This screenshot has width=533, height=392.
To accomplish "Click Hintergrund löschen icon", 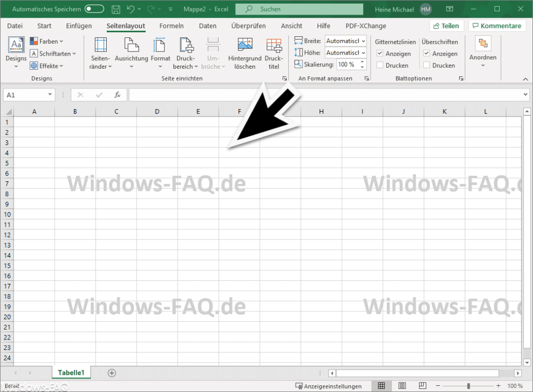I will [245, 45].
